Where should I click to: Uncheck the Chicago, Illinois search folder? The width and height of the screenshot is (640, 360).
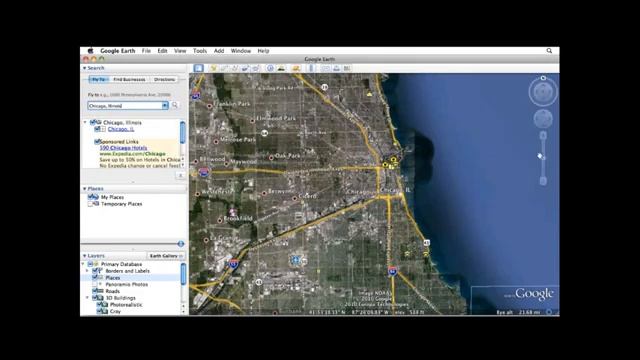[93, 122]
